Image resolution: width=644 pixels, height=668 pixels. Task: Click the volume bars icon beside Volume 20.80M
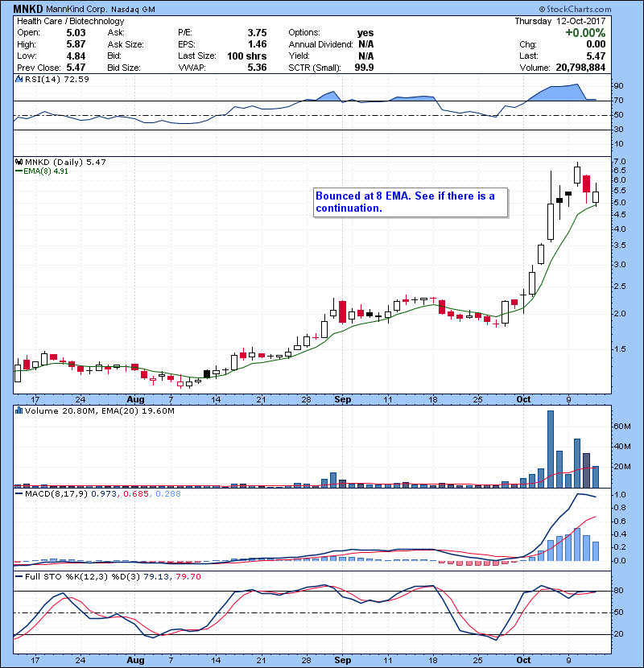[19, 410]
